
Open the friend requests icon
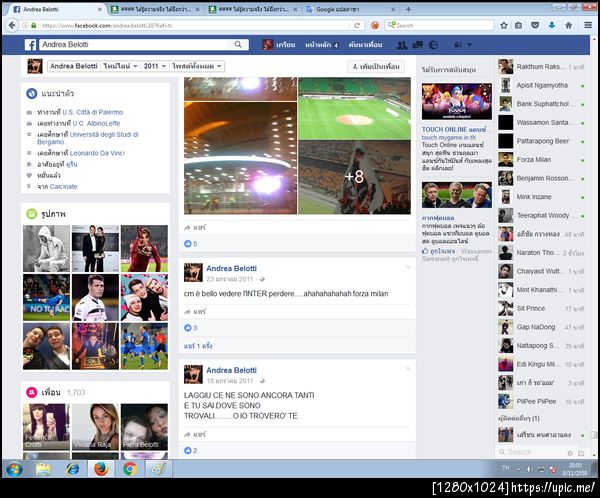pos(402,45)
